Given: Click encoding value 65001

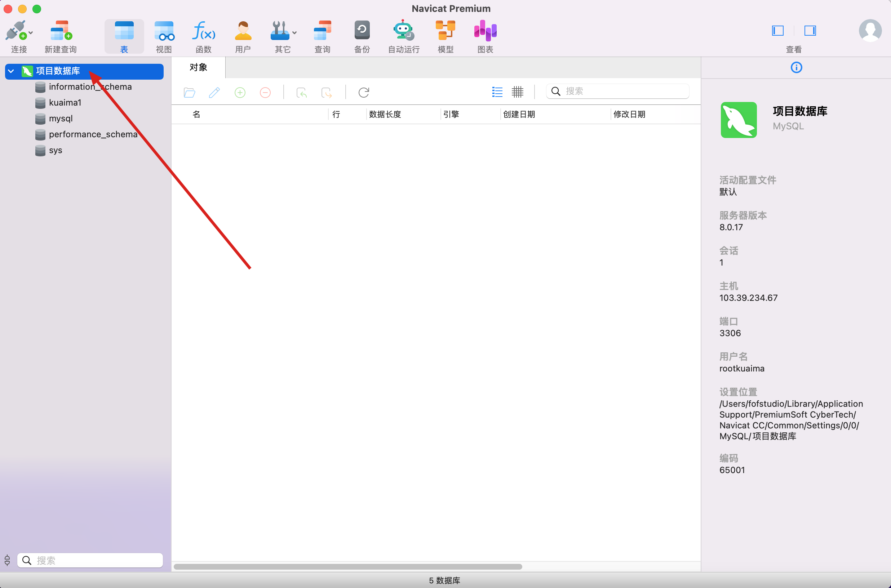Looking at the screenshot, I should (x=732, y=470).
